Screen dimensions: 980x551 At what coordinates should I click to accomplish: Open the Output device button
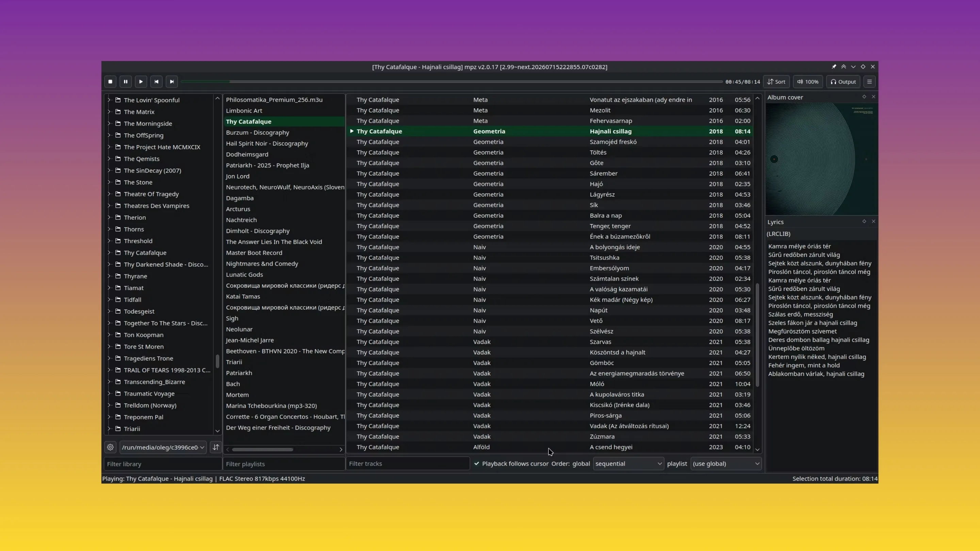click(x=843, y=82)
